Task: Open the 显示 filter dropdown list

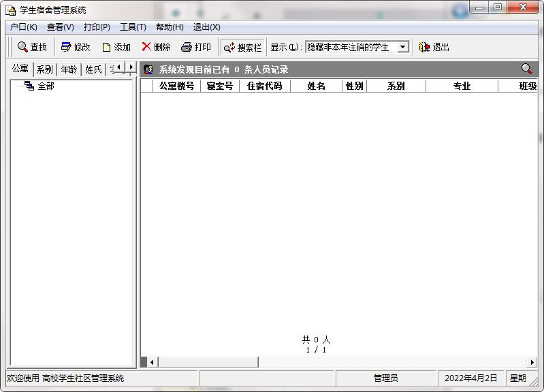Action: (403, 47)
